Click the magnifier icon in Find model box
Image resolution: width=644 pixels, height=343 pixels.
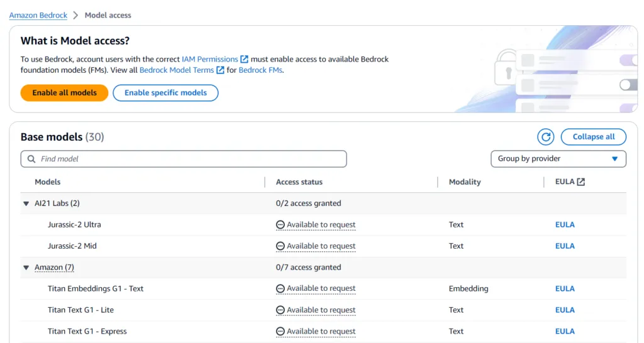[x=31, y=159]
